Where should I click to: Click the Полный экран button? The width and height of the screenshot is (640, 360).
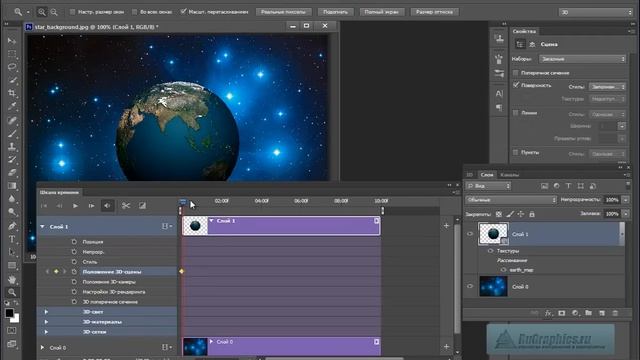pos(381,12)
